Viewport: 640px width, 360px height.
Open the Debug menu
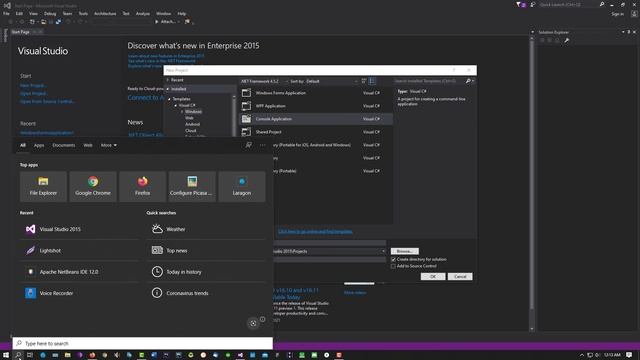coord(50,13)
